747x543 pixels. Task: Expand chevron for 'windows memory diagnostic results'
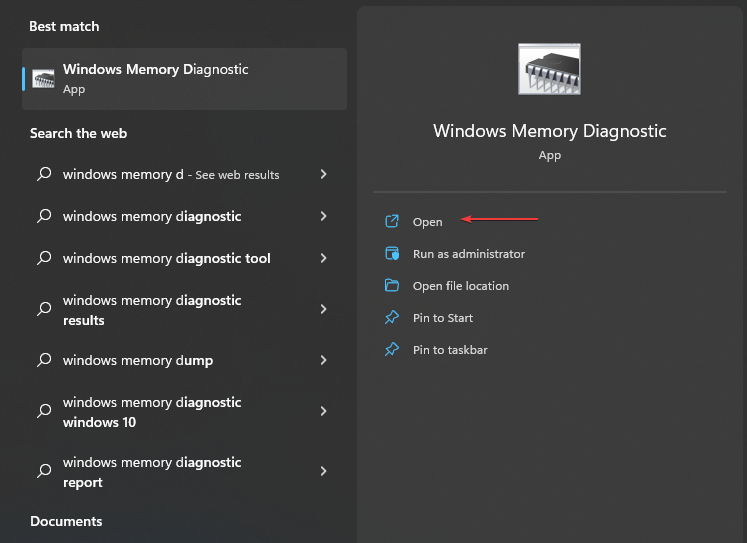click(323, 310)
